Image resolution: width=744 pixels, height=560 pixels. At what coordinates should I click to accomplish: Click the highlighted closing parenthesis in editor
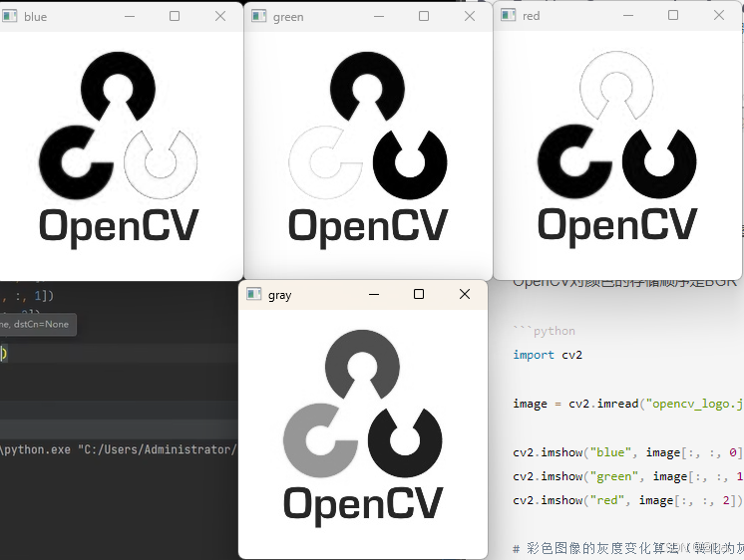pos(3,354)
